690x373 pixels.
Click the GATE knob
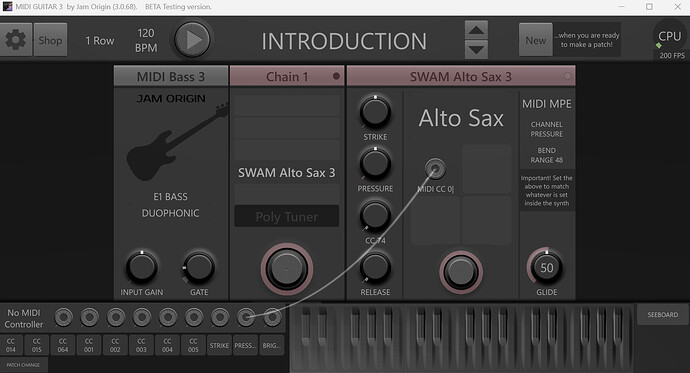pos(199,267)
